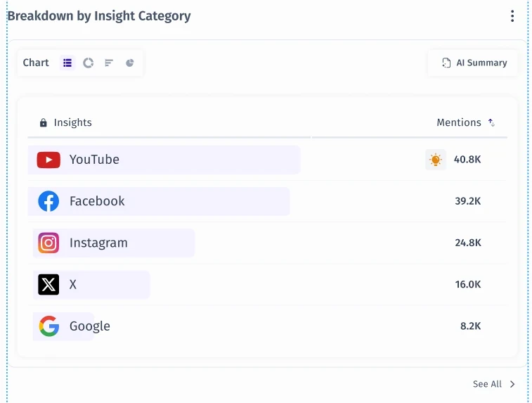This screenshot has width=532, height=403.
Task: Select the Google row label
Action: click(90, 326)
